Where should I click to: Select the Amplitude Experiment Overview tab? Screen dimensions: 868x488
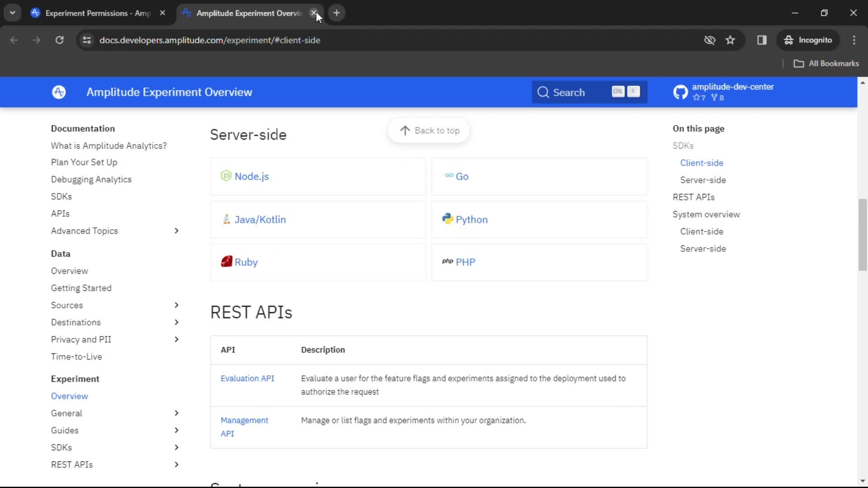point(249,13)
